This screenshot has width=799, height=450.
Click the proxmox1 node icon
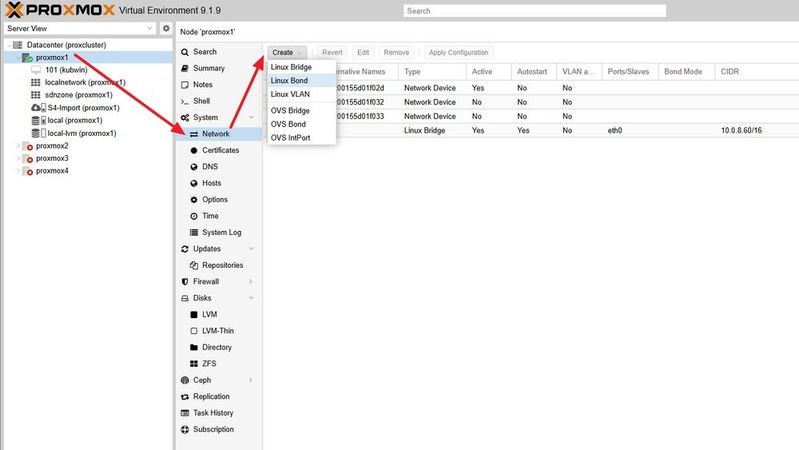tap(28, 58)
